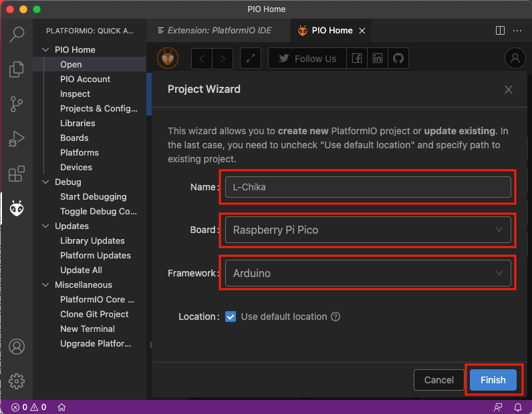Open the Board dropdown showing Raspberry Pi Pico

pos(368,230)
